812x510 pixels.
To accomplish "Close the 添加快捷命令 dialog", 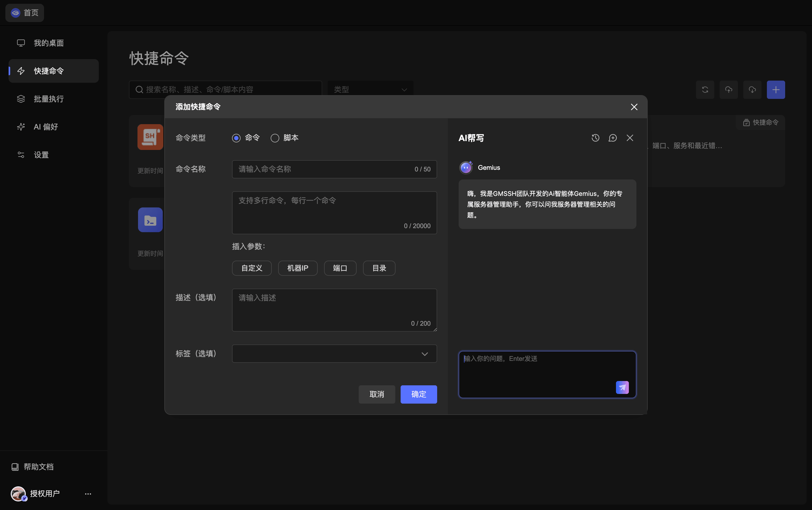I will coord(634,107).
